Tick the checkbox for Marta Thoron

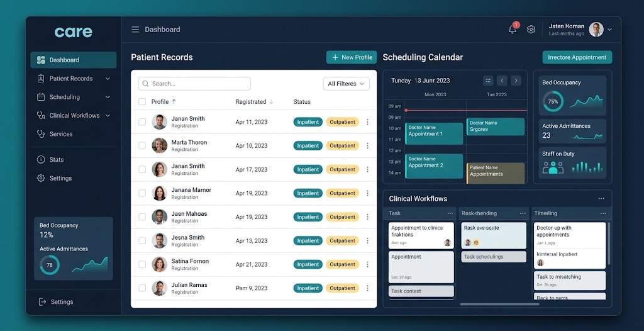pyautogui.click(x=142, y=145)
